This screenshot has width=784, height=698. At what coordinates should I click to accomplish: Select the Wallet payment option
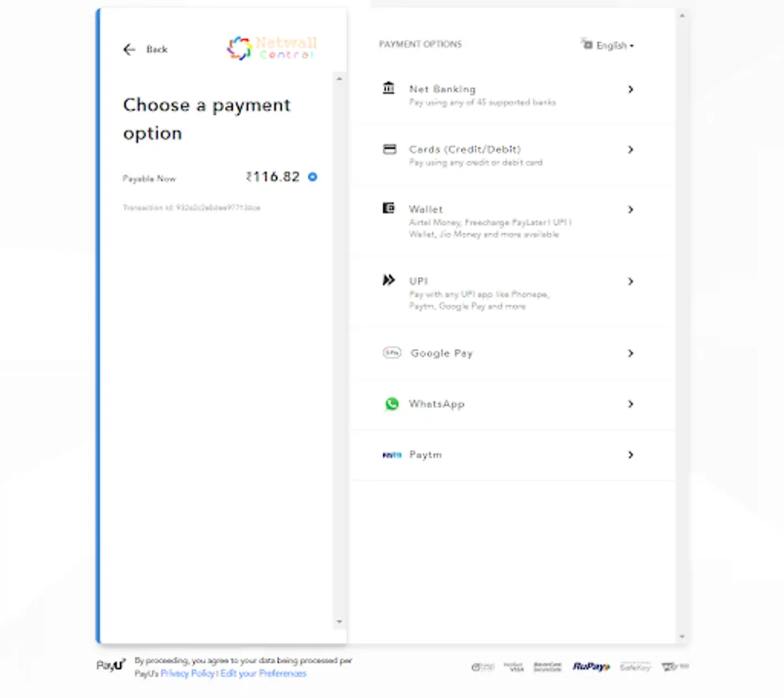(x=513, y=221)
